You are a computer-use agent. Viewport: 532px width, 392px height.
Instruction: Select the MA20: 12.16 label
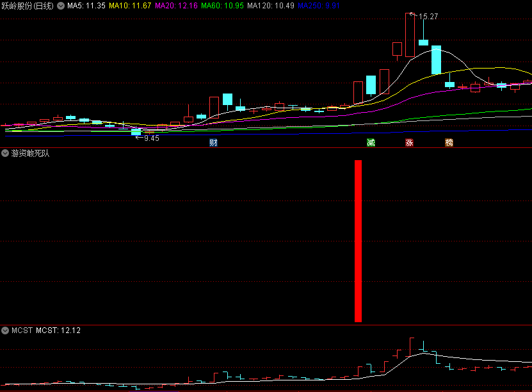[x=176, y=6]
